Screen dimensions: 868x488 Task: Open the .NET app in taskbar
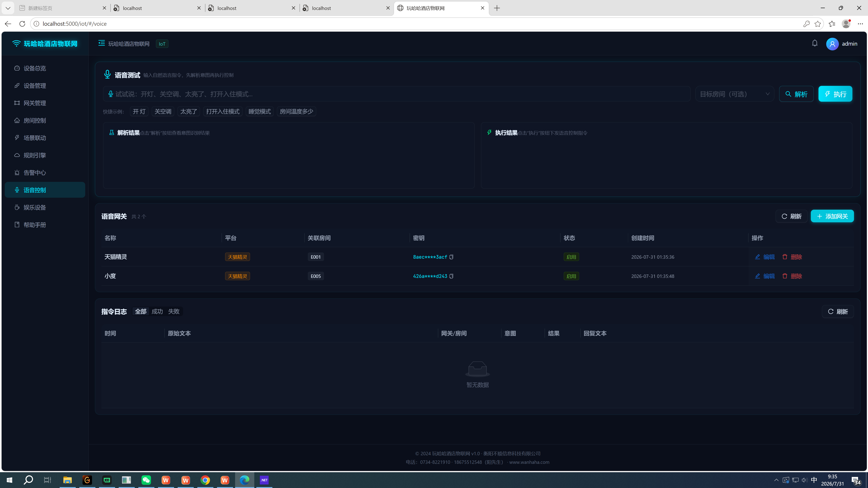pos(264,480)
